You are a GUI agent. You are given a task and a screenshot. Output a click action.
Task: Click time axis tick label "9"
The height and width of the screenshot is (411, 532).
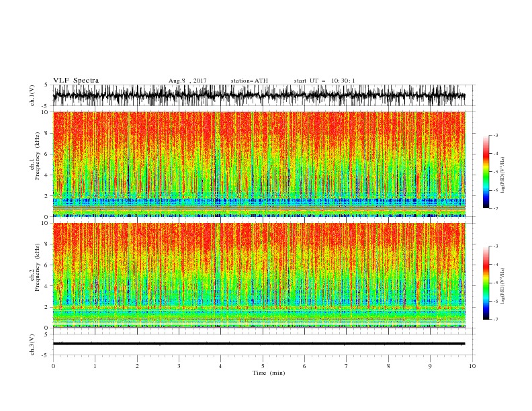(430, 366)
